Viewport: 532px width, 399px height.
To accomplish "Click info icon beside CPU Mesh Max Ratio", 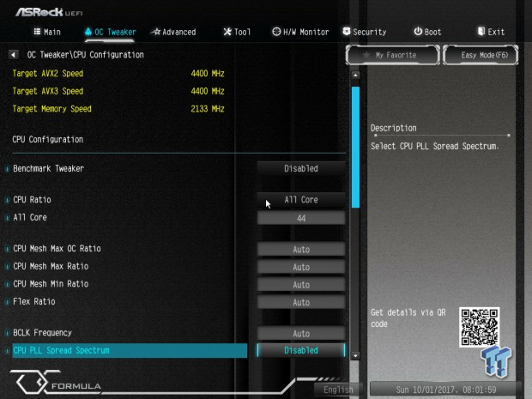I will [x=7, y=266].
